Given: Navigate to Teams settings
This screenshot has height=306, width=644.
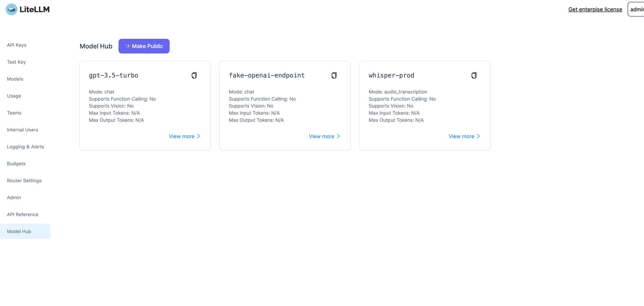Looking at the screenshot, I should [14, 113].
